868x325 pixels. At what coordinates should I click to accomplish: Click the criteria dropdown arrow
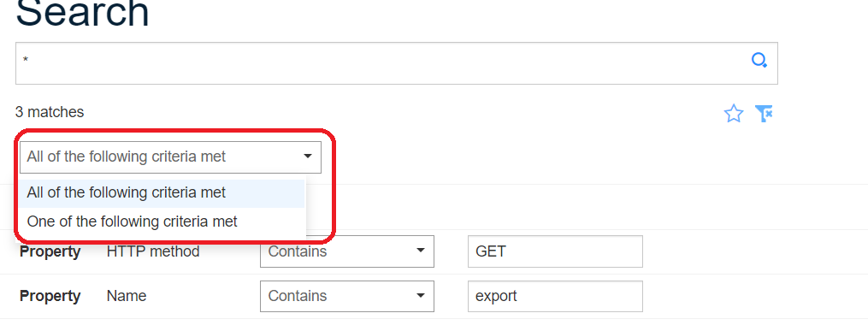point(308,157)
